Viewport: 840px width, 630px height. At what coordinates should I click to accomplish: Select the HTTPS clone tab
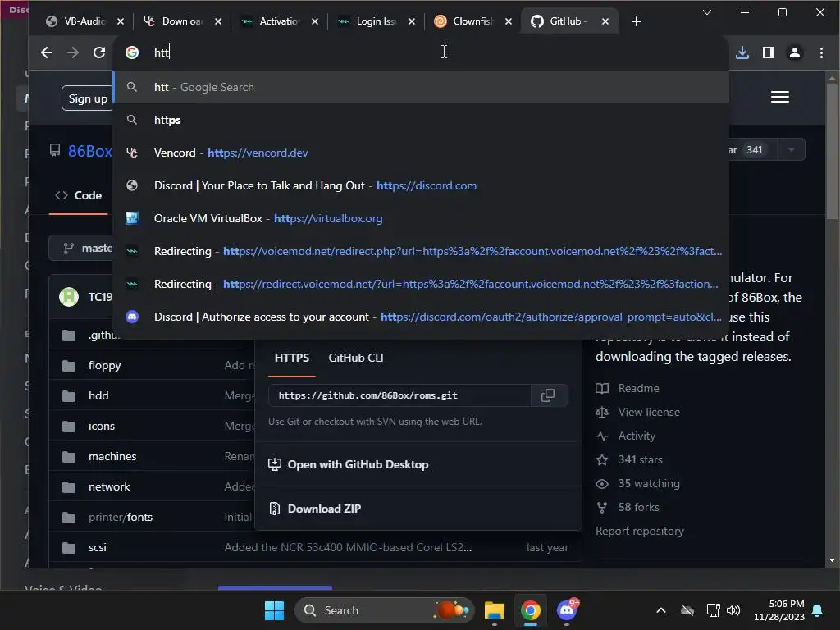(x=291, y=358)
